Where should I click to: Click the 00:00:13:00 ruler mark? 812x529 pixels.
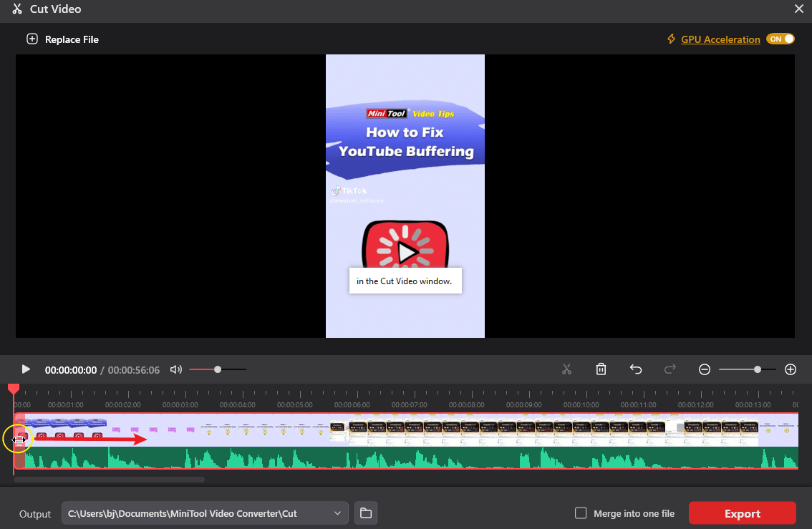[753, 404]
